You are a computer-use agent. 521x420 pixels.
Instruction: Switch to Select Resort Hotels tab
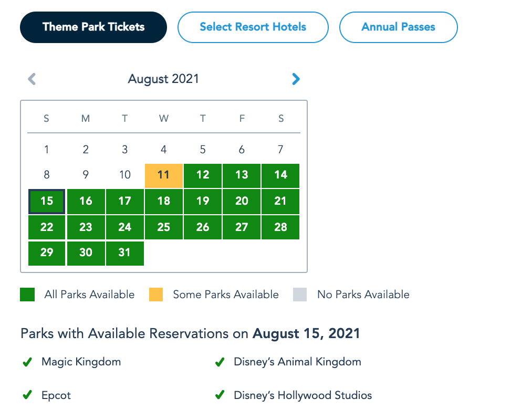253,27
